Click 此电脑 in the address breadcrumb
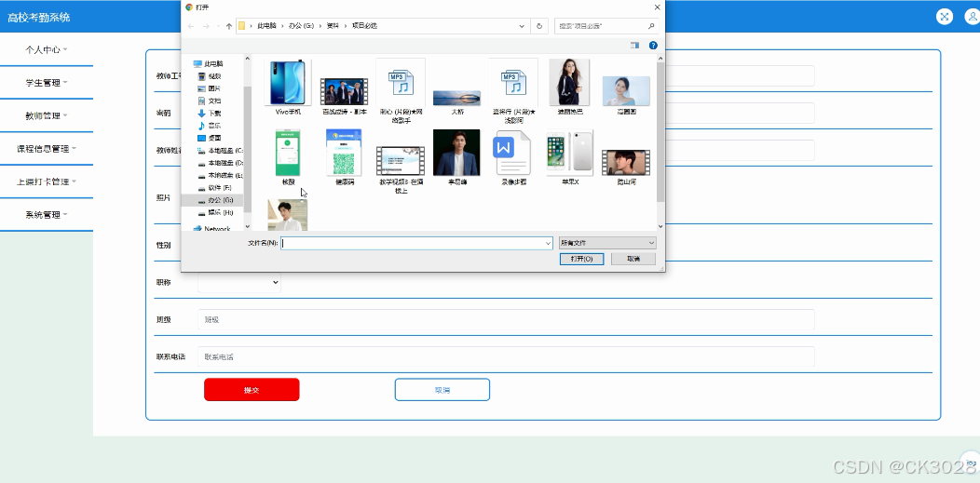Viewport: 980px width, 483px height. click(x=266, y=26)
